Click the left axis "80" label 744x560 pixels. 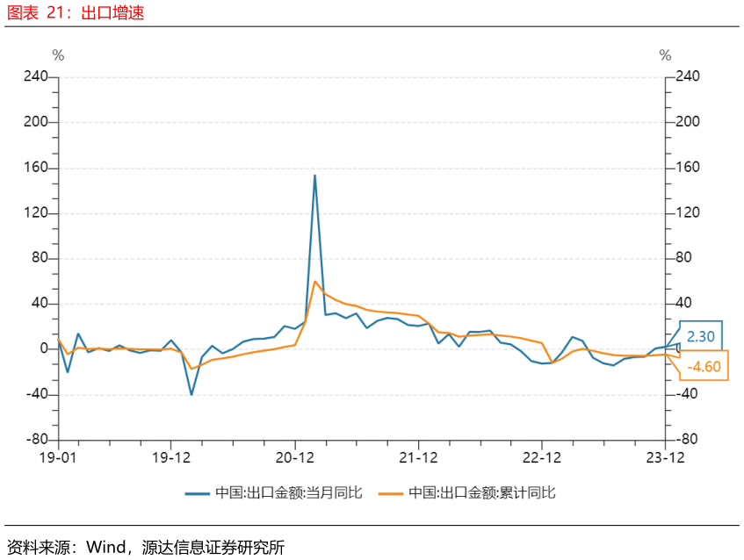40,258
